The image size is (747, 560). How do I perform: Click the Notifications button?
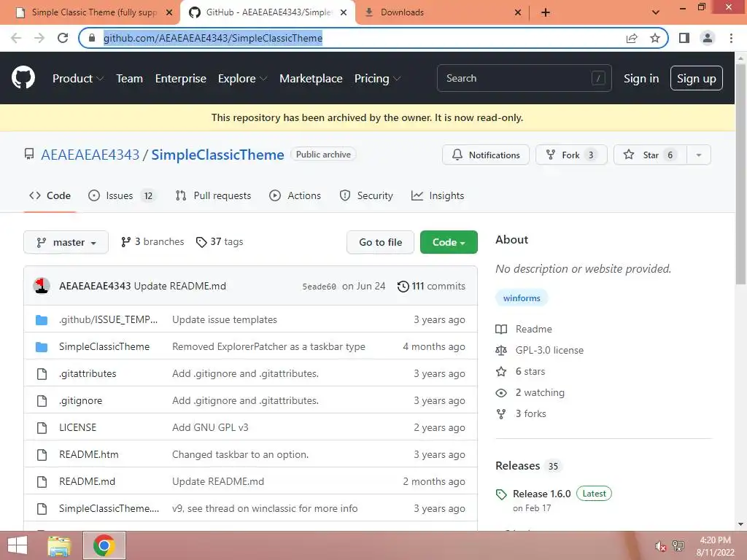(x=485, y=155)
